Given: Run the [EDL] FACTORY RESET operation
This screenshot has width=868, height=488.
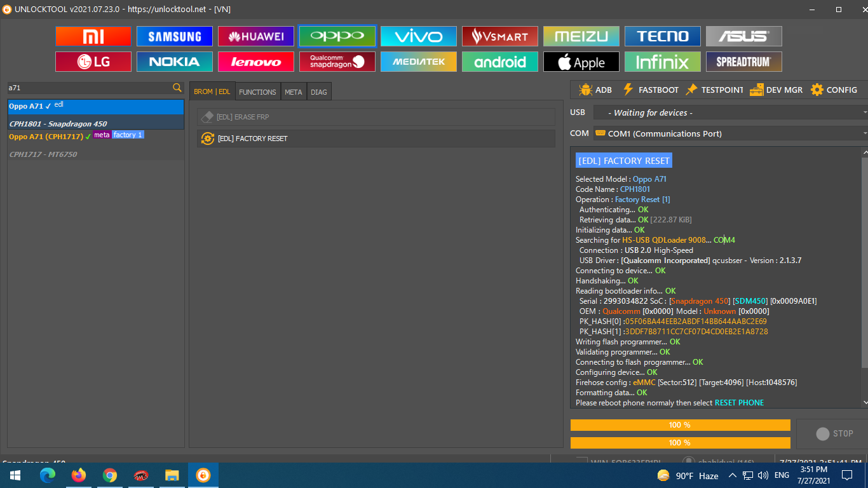Looking at the screenshot, I should [376, 139].
